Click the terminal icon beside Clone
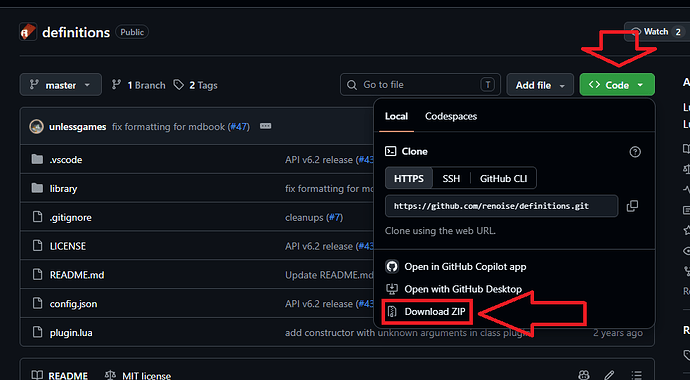 [x=390, y=151]
